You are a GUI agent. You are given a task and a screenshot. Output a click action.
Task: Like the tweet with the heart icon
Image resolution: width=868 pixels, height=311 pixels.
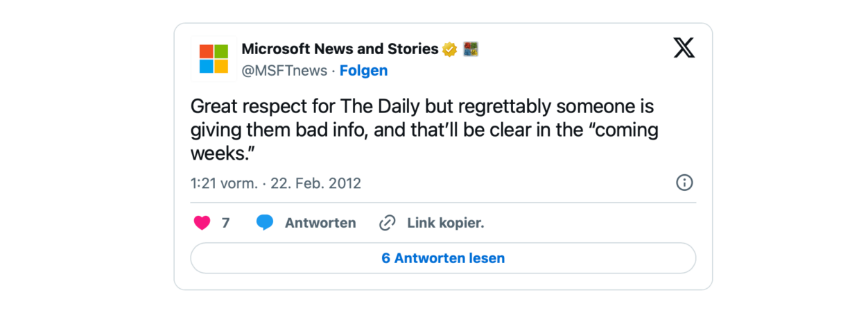[202, 223]
